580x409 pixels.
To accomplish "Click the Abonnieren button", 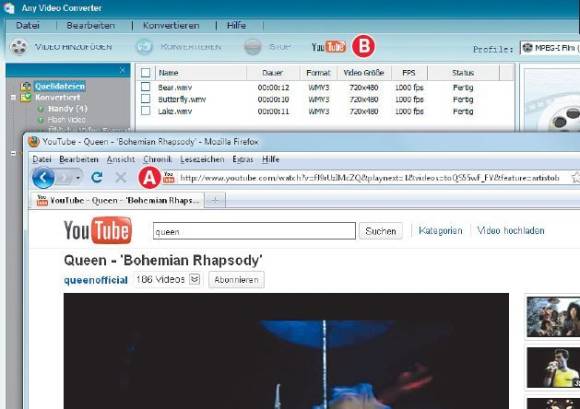I will tap(236, 280).
